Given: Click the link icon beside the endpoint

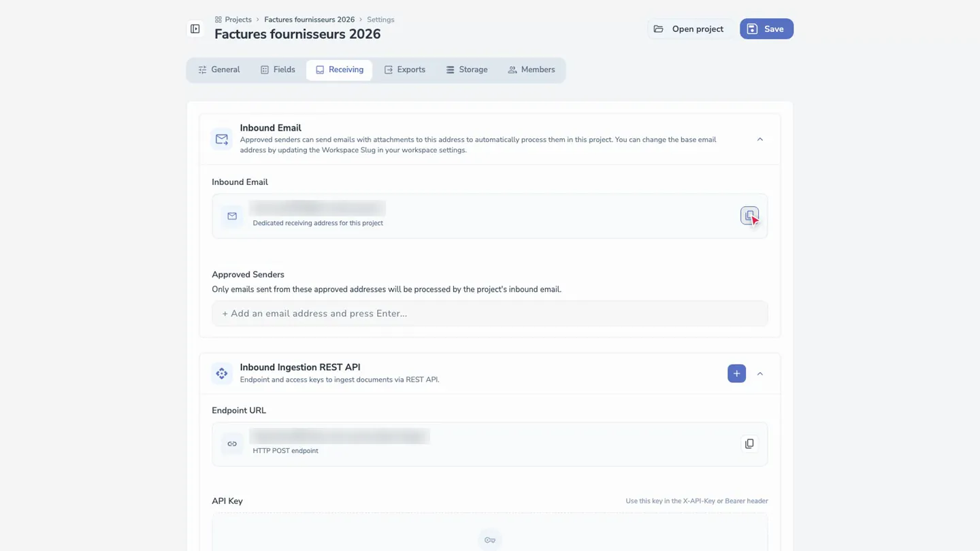Looking at the screenshot, I should click(232, 444).
